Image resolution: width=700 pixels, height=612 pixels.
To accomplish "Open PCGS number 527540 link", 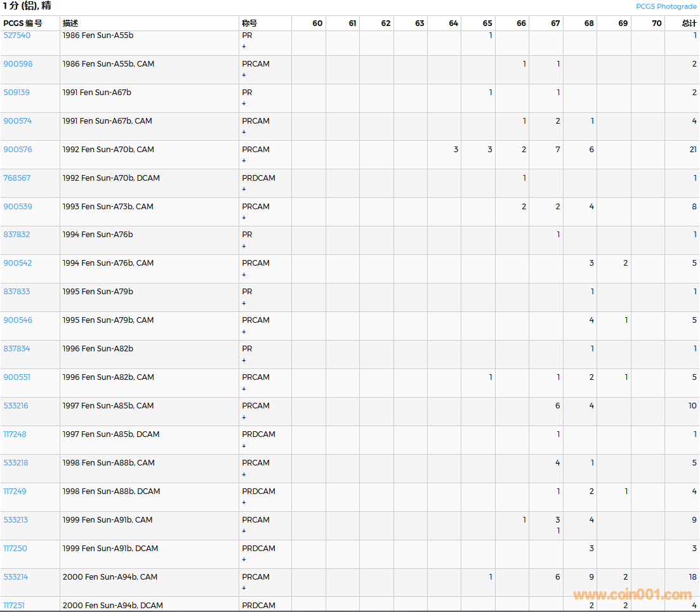I will coord(17,36).
